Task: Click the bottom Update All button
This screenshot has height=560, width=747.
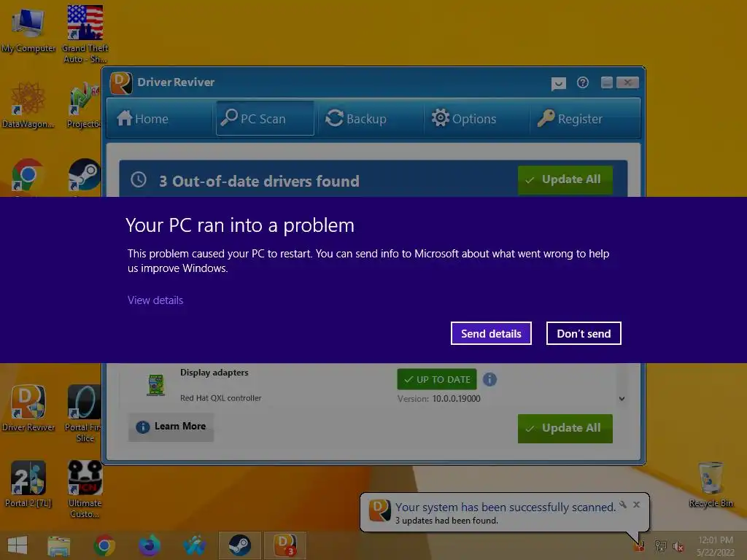Action: [565, 429]
